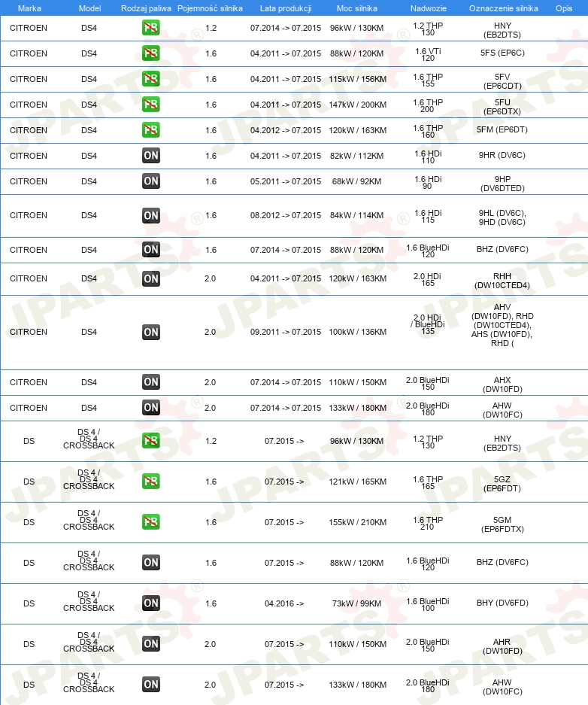Click the Nadwozie column header
Image resolution: width=588 pixels, height=705 pixels.
point(429,8)
